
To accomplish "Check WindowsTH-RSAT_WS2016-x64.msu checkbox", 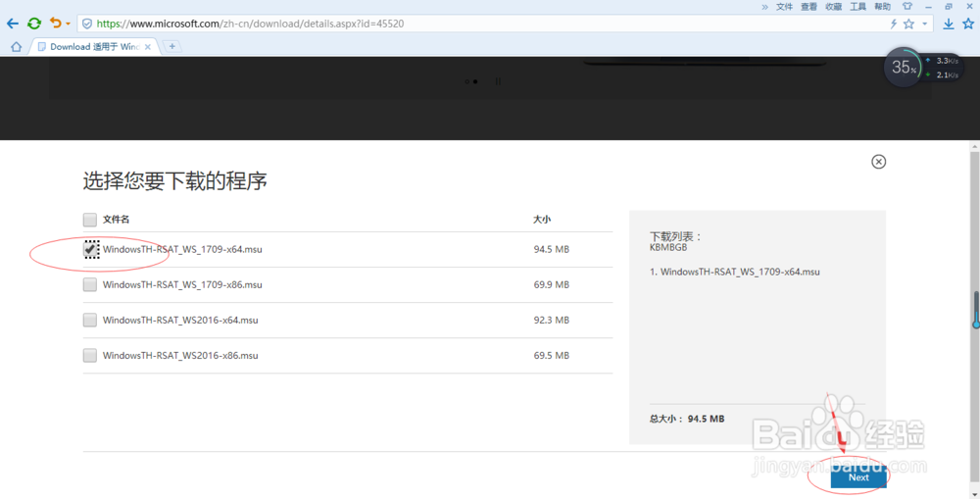I will click(90, 321).
